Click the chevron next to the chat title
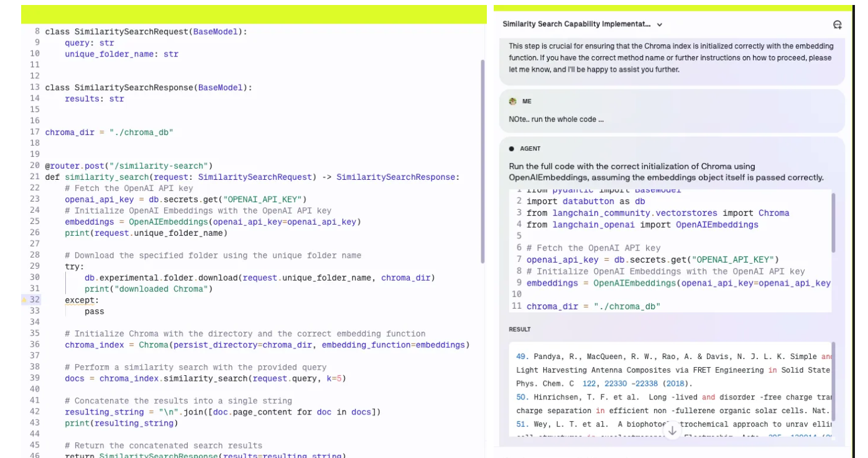Viewport: 868px width, 458px height. (660, 25)
